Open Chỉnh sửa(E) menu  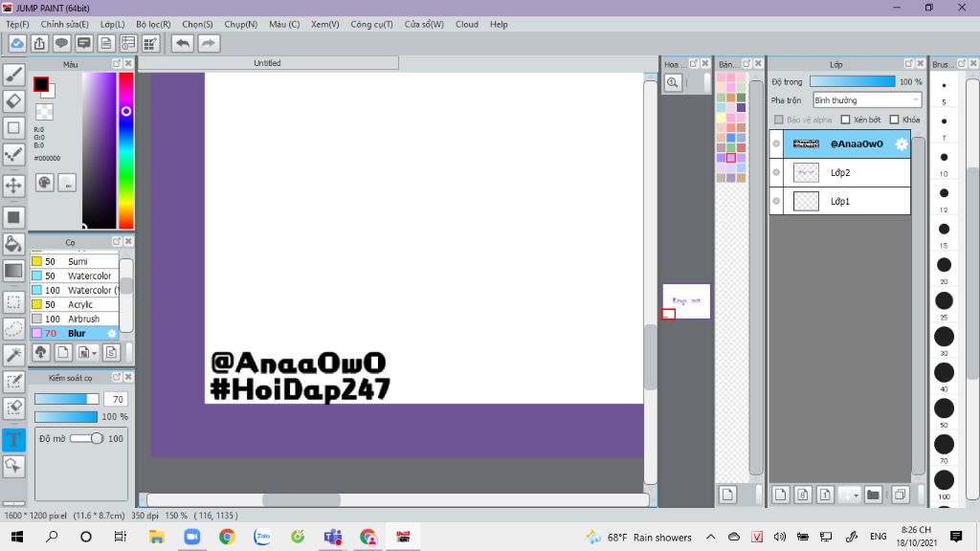pyautogui.click(x=64, y=24)
